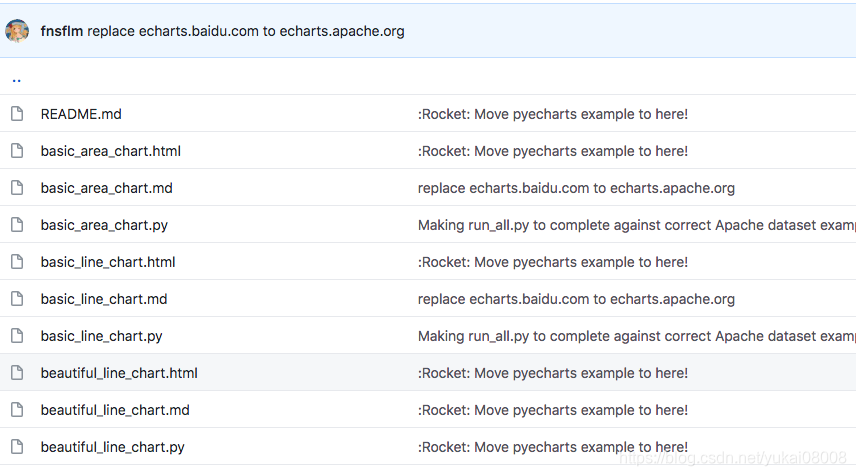Open beautiful_line_chart.md file

[115, 410]
